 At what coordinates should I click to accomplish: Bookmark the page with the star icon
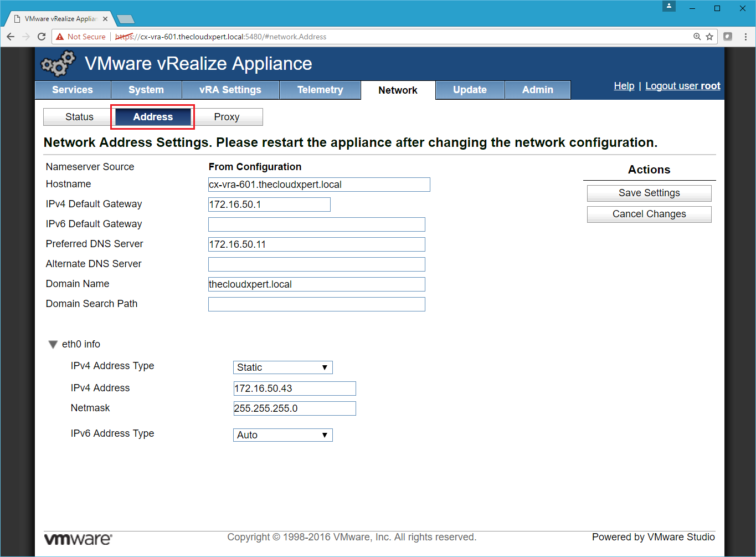point(709,37)
